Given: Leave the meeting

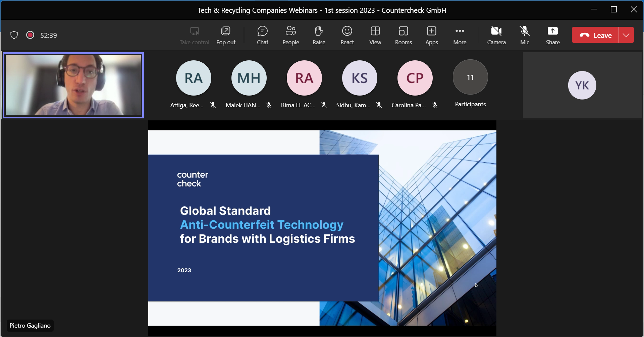Looking at the screenshot, I should point(595,35).
